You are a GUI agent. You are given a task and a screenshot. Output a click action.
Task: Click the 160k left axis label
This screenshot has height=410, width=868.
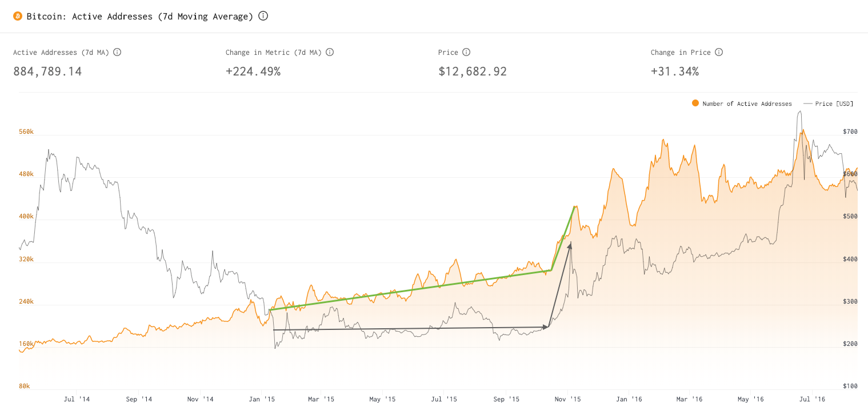click(x=26, y=344)
